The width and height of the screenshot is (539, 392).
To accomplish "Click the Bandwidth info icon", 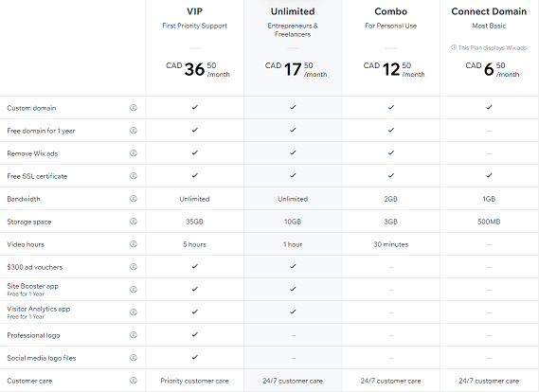I will [134, 198].
